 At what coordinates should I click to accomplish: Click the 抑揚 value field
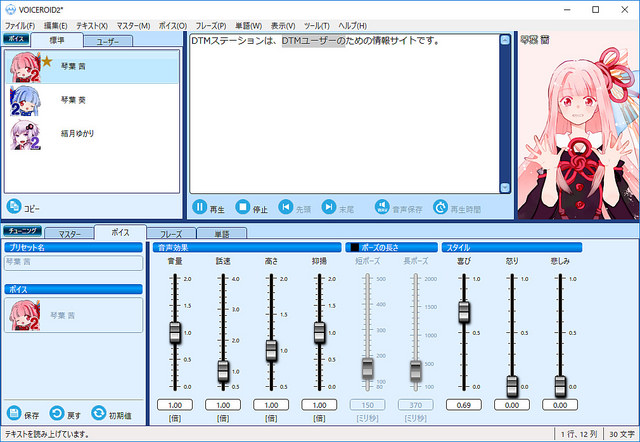point(320,405)
